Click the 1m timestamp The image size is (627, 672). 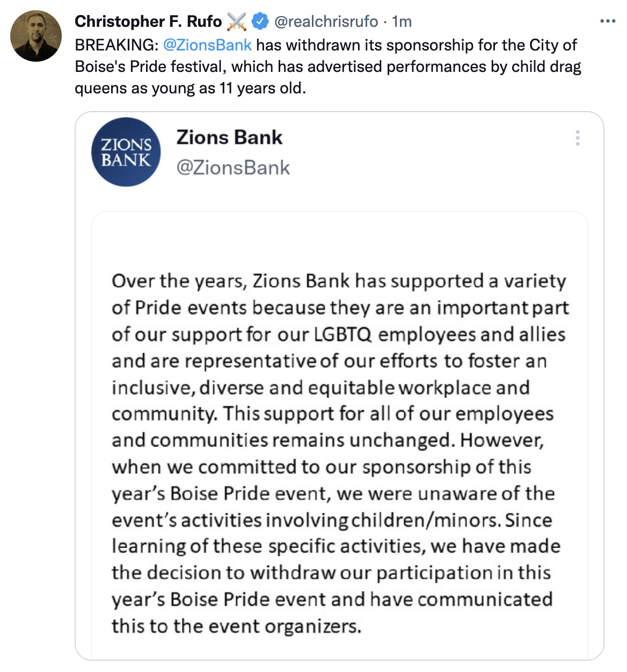point(402,21)
